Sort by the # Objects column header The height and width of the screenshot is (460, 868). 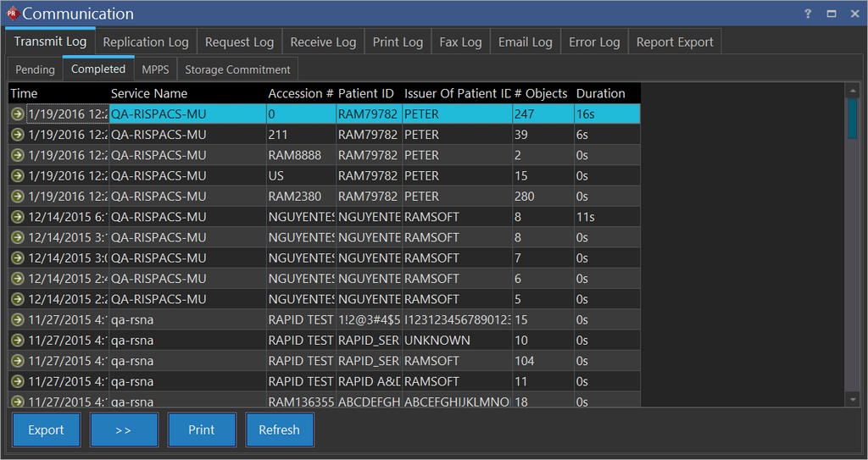pyautogui.click(x=542, y=93)
